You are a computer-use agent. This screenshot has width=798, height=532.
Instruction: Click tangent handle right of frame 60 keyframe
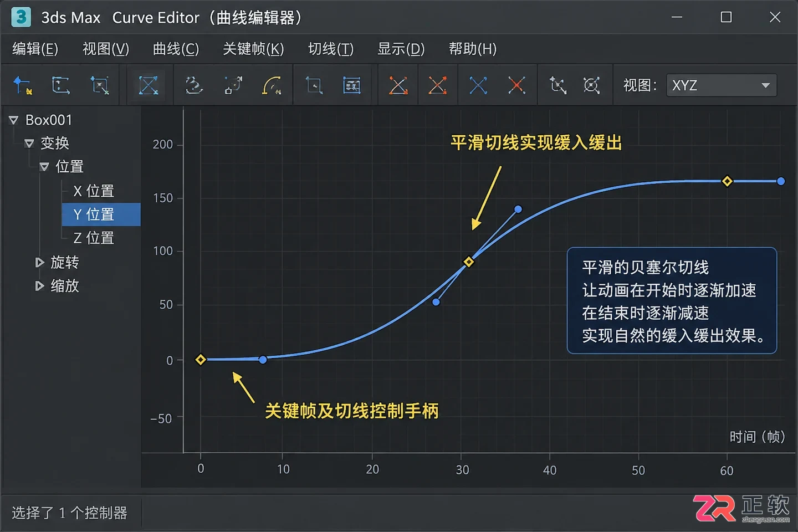pyautogui.click(x=781, y=181)
